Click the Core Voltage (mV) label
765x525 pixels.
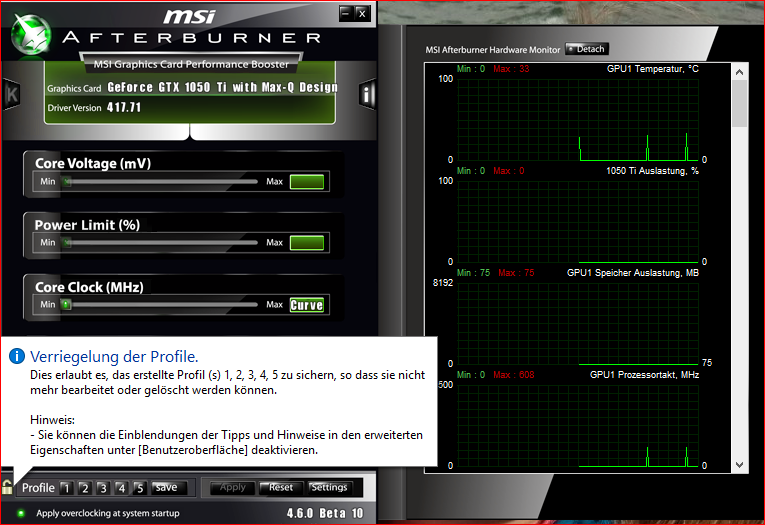click(93, 163)
